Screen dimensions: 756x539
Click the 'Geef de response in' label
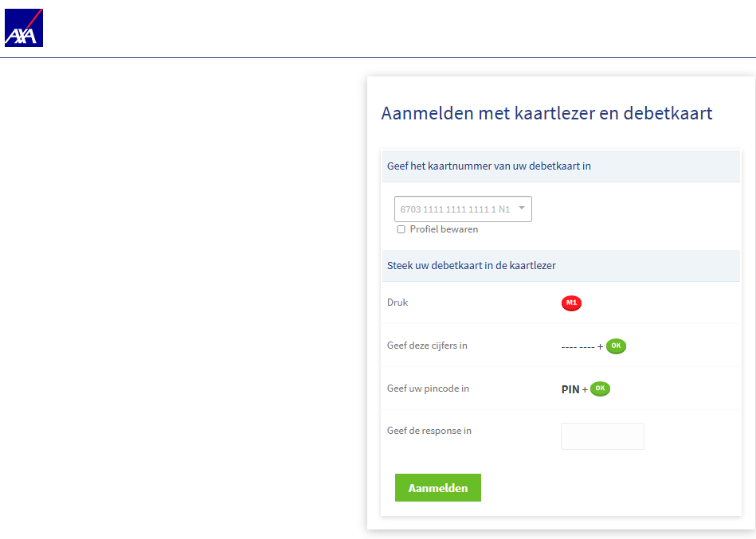click(429, 431)
